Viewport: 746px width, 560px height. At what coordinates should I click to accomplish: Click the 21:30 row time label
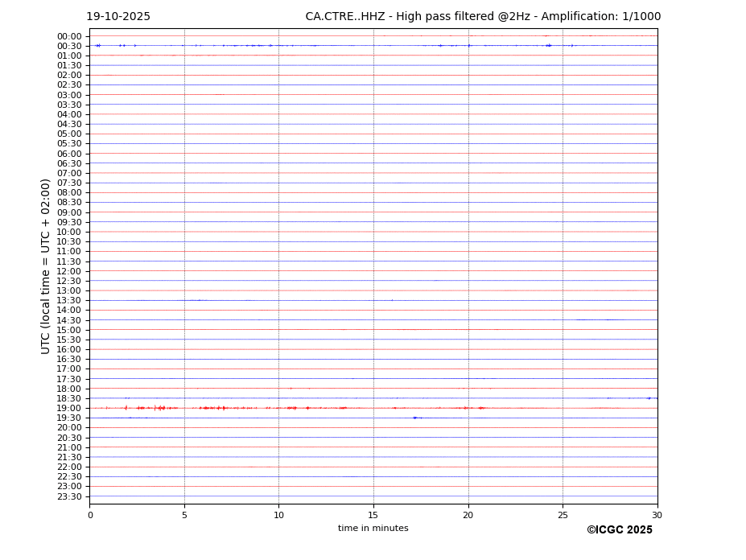(x=68, y=457)
